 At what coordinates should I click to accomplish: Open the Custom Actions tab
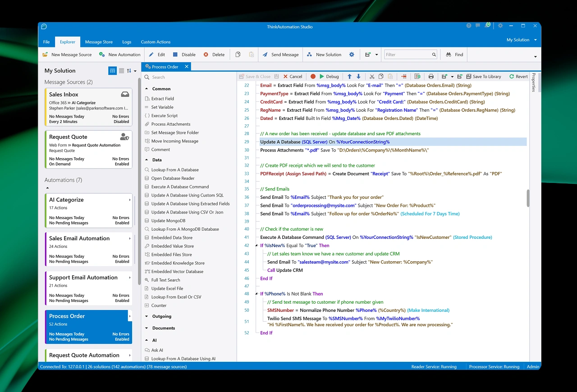(156, 42)
